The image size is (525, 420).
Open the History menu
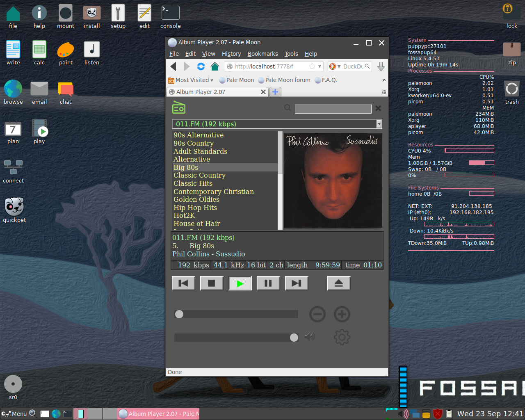point(231,54)
